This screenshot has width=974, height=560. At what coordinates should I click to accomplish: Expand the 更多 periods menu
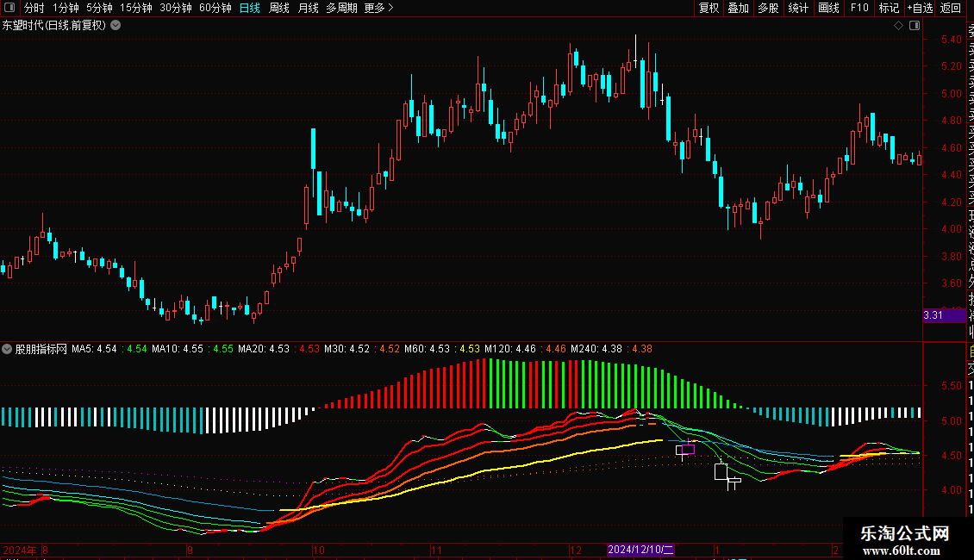click(x=379, y=8)
